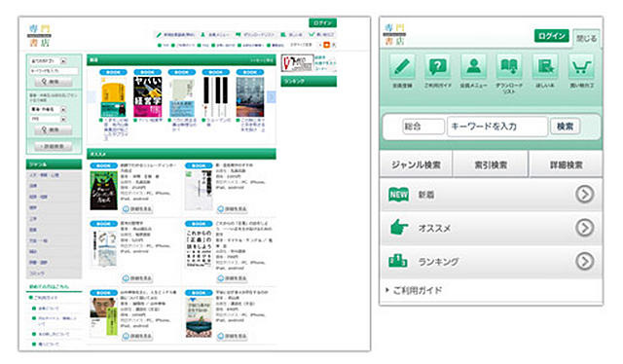Click the orange RSS icon in desktop header
The height and width of the screenshot is (364, 623).
(327, 45)
